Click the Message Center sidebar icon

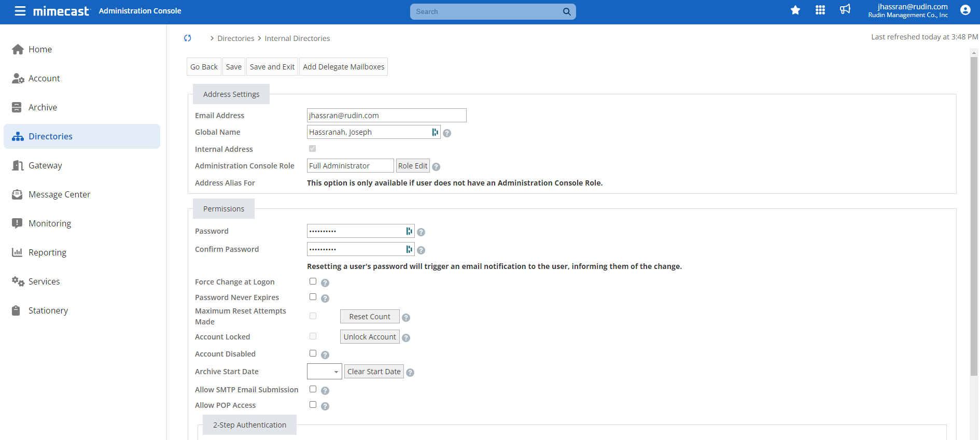coord(17,194)
